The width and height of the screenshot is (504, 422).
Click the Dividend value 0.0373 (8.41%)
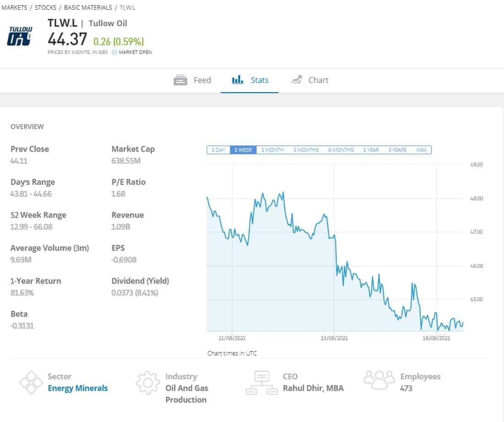(x=135, y=293)
